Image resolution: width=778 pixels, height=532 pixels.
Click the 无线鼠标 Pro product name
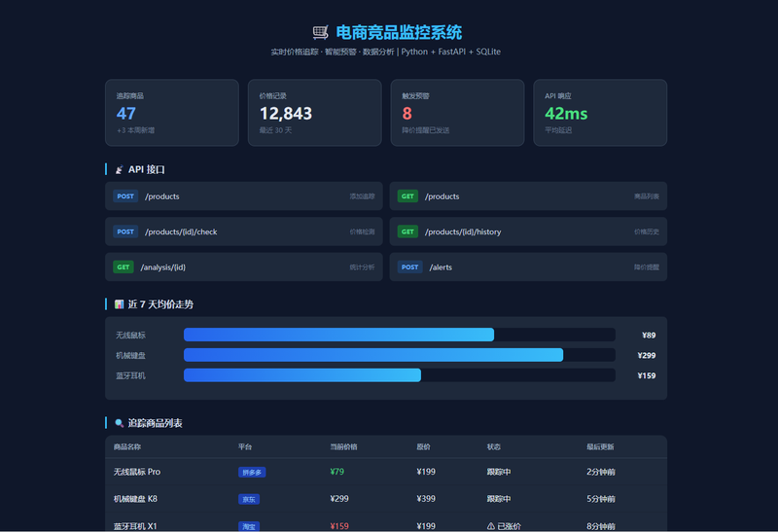point(137,472)
